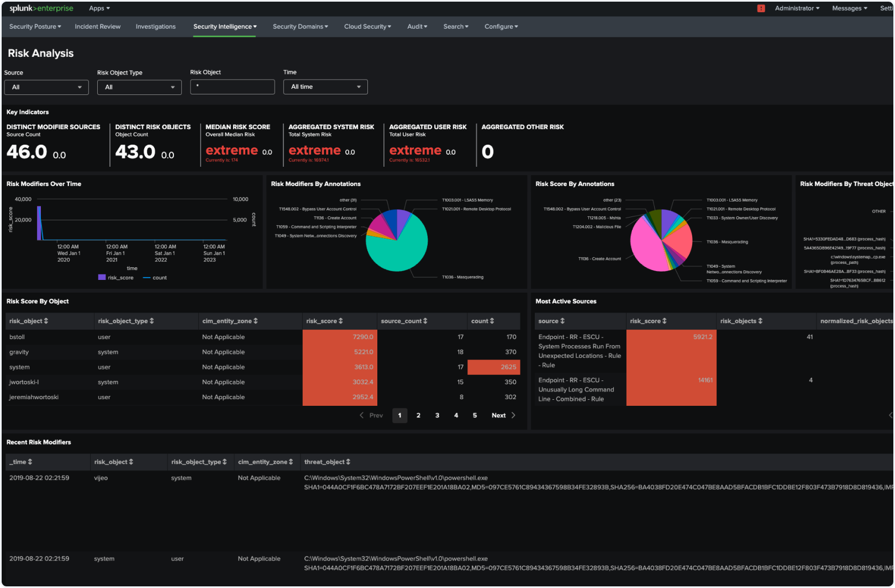895x588 pixels.
Task: Expand the Risk Object Type dropdown
Action: coord(139,87)
